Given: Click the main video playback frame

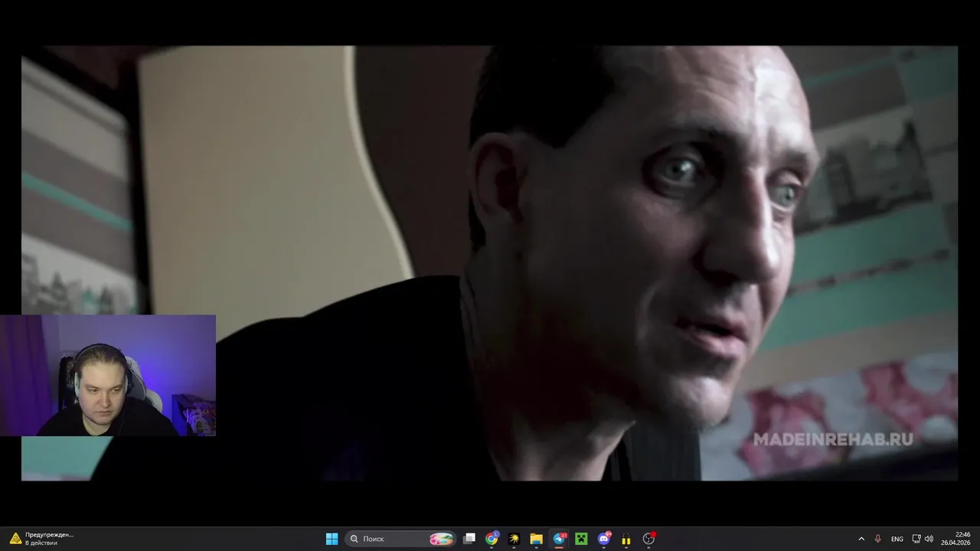Looking at the screenshot, I should coord(489,263).
